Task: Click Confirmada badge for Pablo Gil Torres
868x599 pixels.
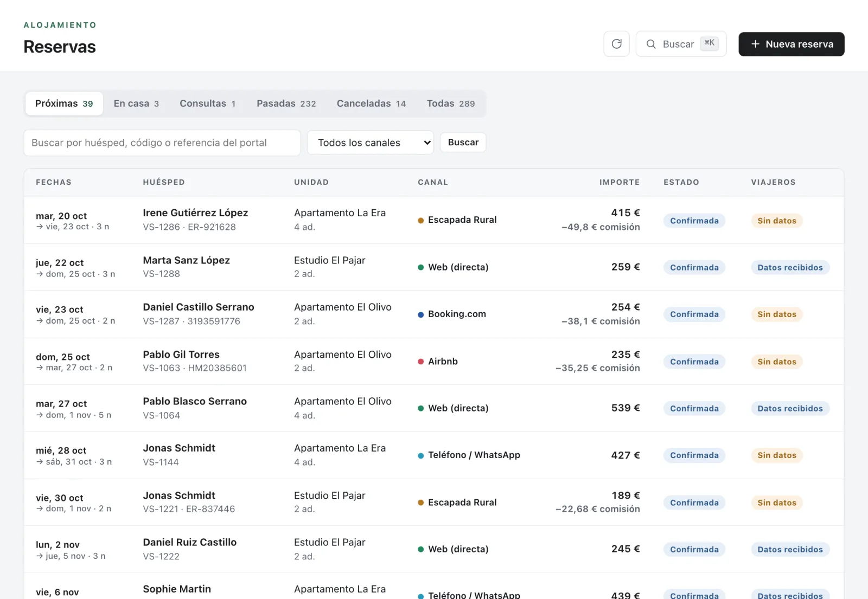Action: tap(694, 362)
